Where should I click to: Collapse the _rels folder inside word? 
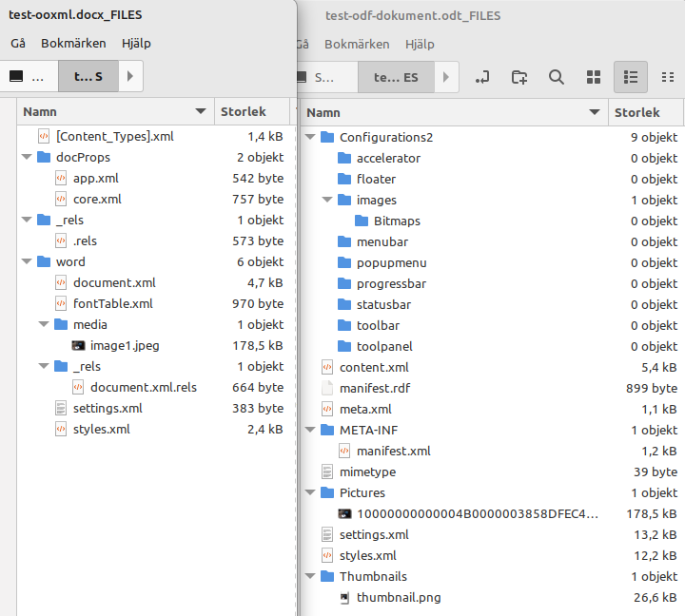[44, 366]
